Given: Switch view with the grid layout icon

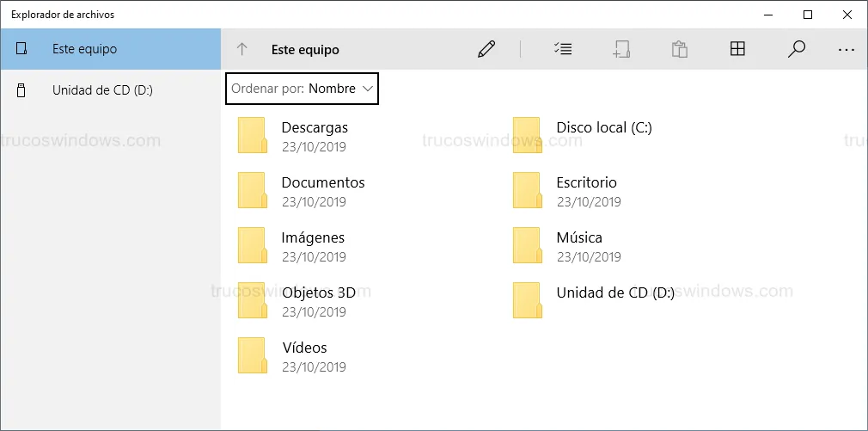Looking at the screenshot, I should tap(737, 49).
